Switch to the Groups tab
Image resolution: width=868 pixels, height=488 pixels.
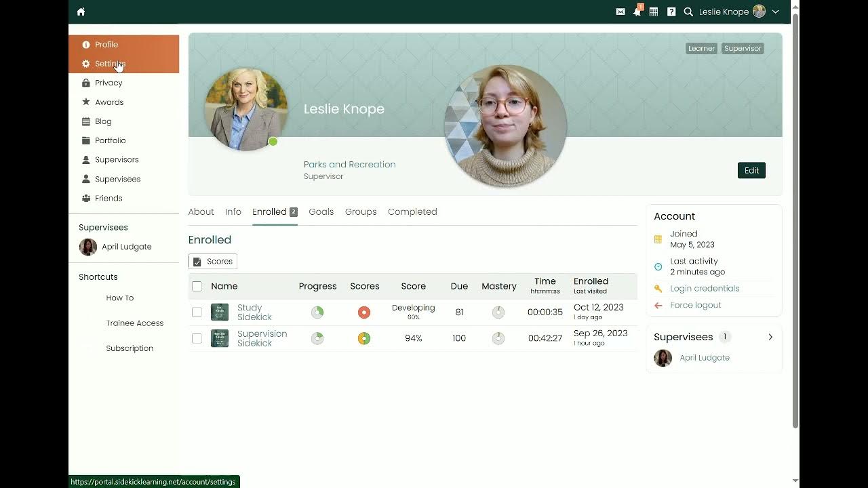pyautogui.click(x=361, y=211)
